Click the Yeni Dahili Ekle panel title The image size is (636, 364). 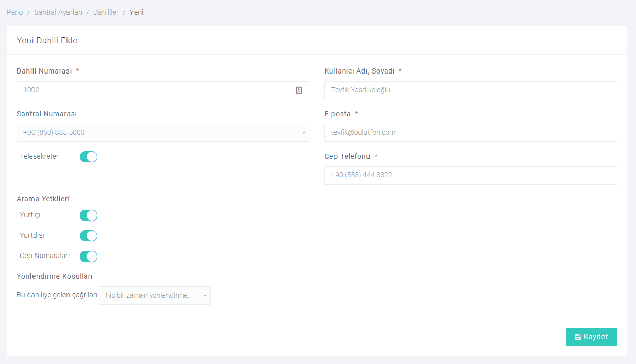(47, 40)
